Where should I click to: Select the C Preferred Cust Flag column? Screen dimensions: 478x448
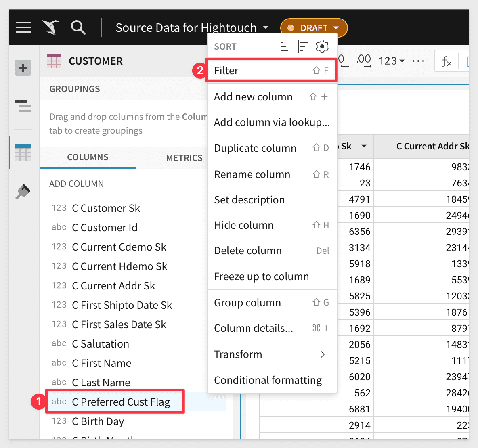121,402
